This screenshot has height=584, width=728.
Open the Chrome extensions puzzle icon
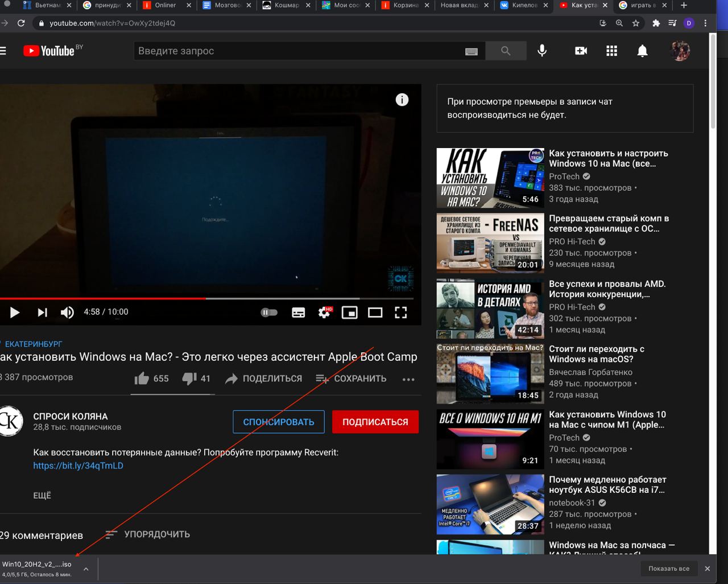[656, 23]
